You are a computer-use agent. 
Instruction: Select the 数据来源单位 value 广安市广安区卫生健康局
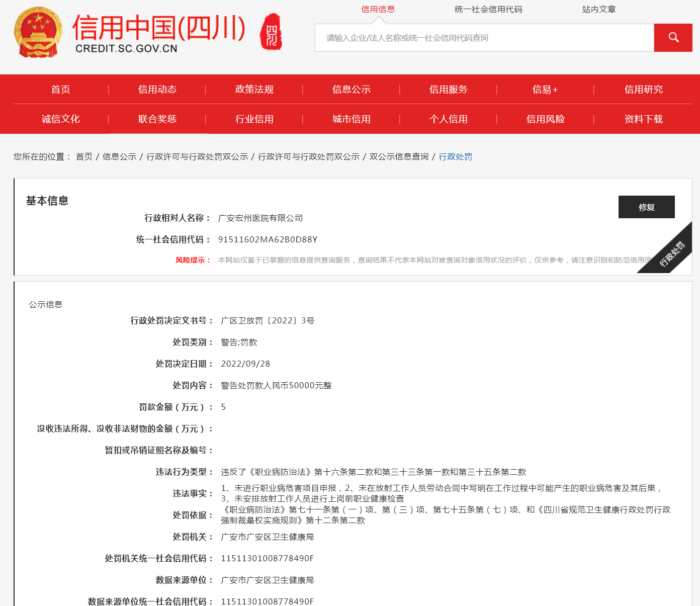click(x=268, y=580)
